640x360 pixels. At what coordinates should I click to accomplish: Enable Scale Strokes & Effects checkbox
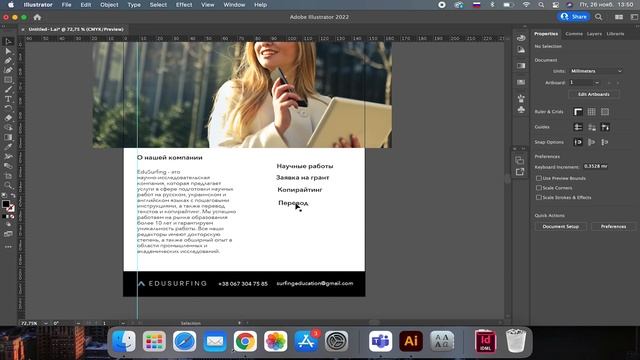[x=539, y=197]
